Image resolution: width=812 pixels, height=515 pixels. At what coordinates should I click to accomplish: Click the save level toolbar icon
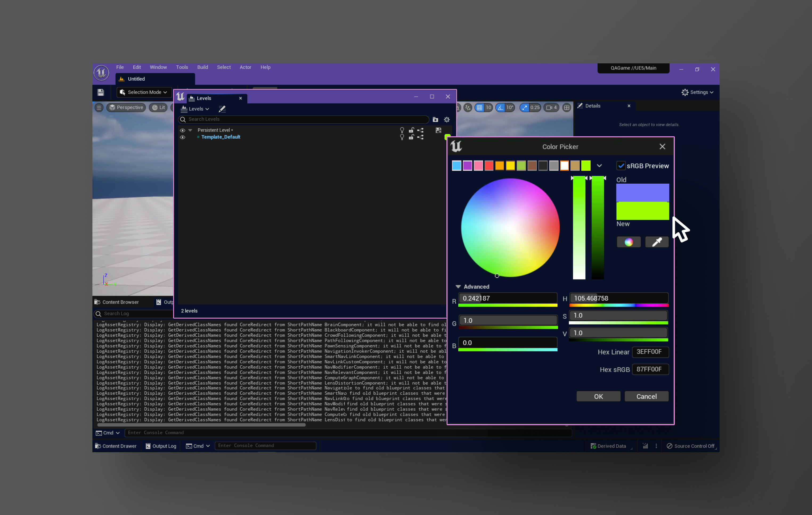(100, 92)
